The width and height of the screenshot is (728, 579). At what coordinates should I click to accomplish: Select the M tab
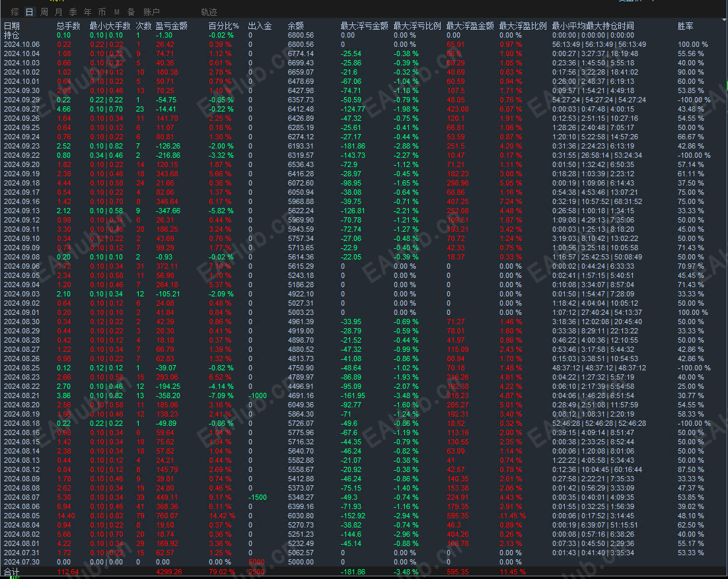[116, 12]
